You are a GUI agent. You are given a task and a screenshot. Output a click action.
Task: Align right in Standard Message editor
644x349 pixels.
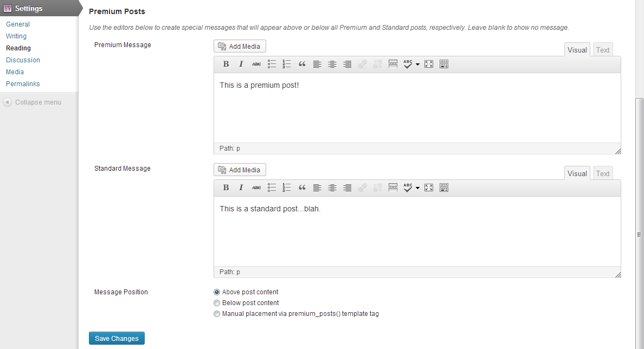coord(347,188)
